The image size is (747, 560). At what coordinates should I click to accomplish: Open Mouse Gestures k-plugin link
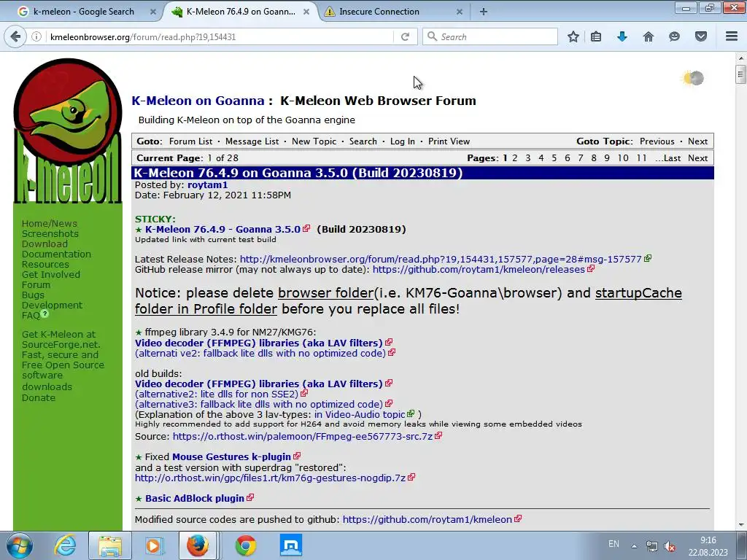(231, 456)
